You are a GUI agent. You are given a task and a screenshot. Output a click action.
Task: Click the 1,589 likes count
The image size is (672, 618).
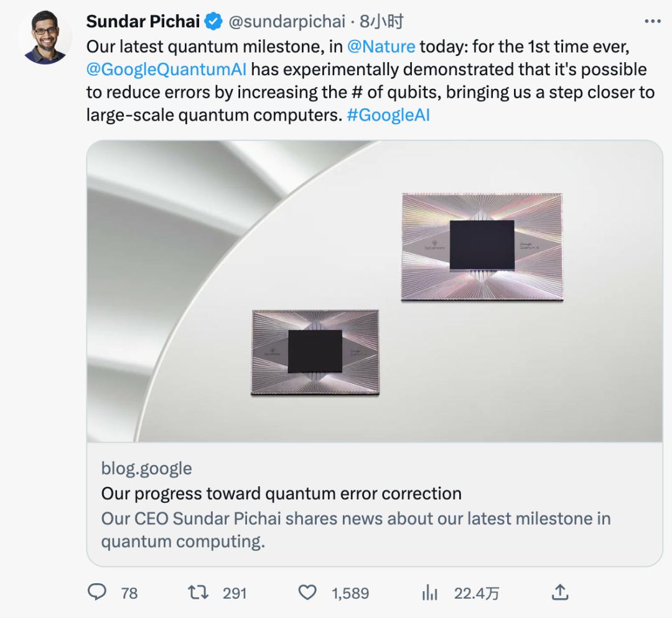tap(350, 593)
